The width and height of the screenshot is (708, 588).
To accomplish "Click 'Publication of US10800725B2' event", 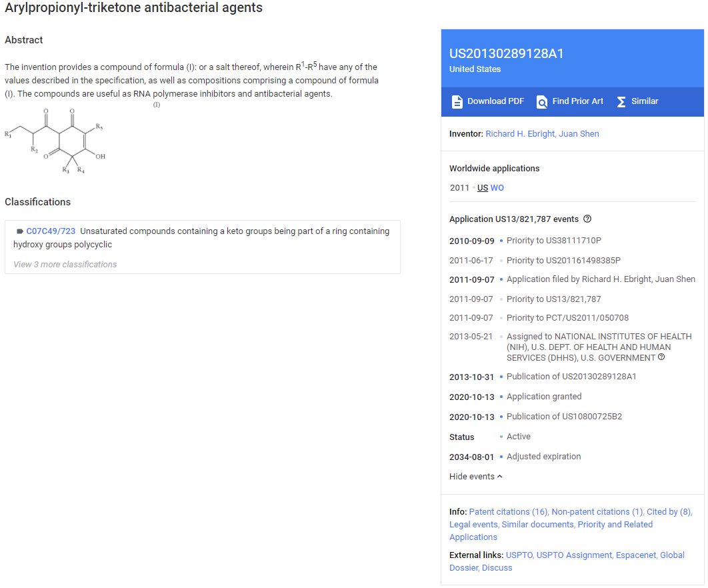I will tap(564, 417).
